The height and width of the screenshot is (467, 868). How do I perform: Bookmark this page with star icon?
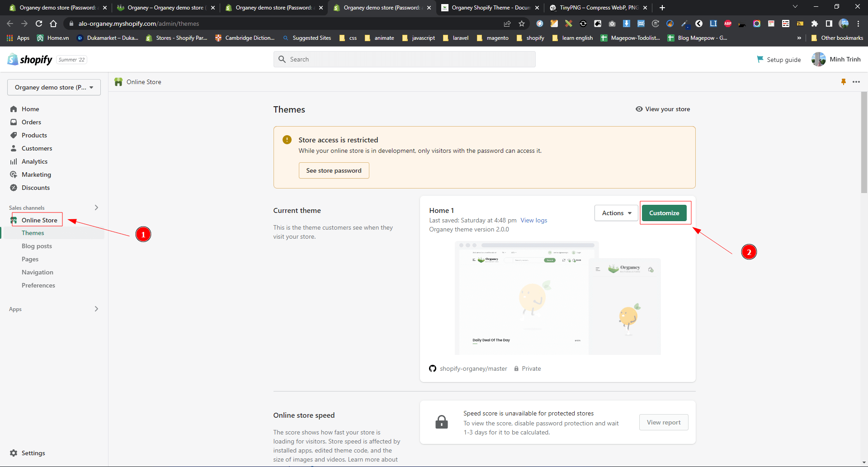pos(522,24)
